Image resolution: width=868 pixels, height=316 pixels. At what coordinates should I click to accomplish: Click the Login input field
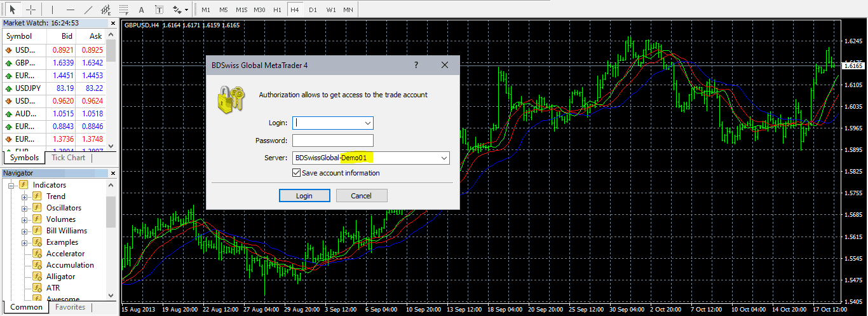click(327, 123)
